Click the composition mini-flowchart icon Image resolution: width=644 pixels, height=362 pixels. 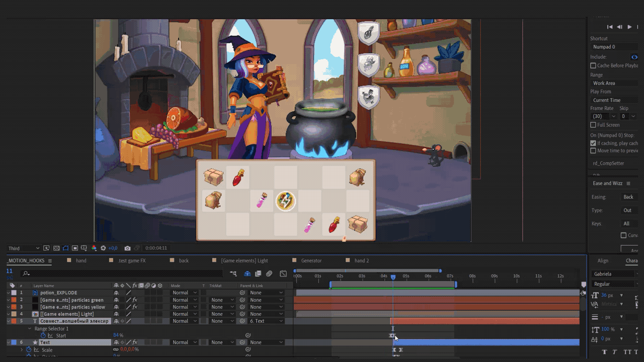[234, 274]
